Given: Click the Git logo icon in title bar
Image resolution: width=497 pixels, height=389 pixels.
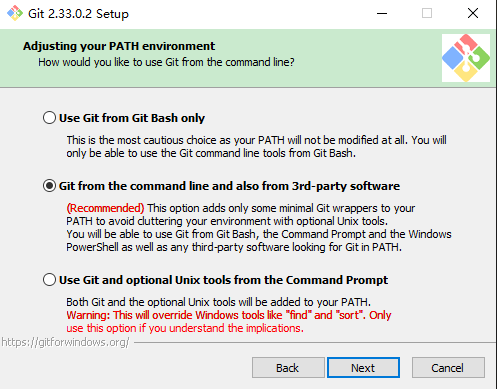Looking at the screenshot, I should pos(15,13).
